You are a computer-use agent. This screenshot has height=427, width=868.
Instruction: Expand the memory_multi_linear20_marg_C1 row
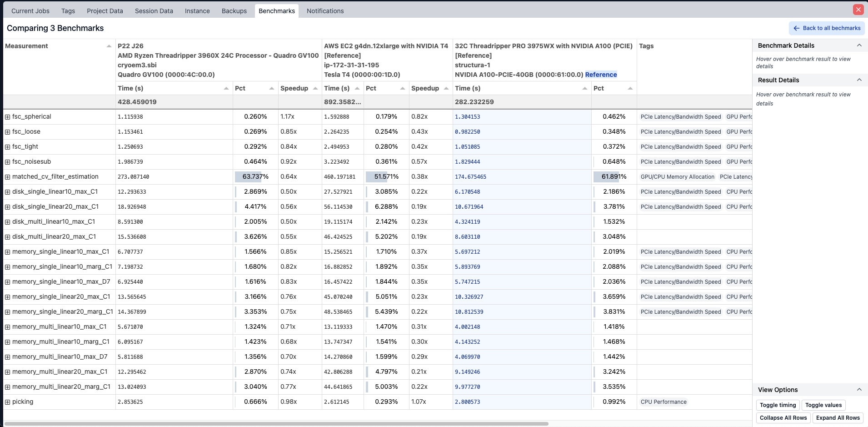click(7, 387)
